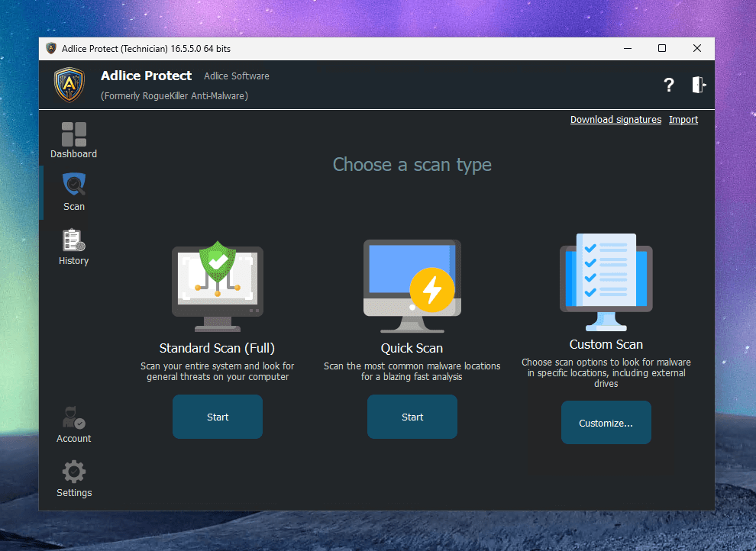Minimize the Adlice Protect window
Viewport: 756px width, 551px height.
627,49
